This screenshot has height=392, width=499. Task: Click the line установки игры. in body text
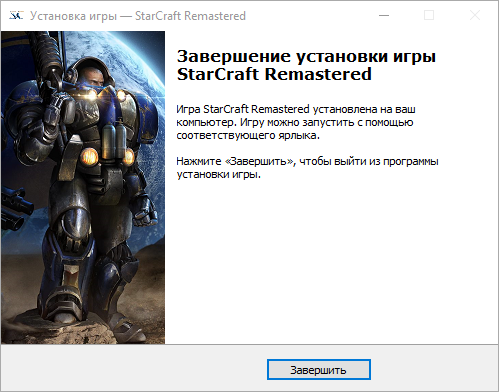[x=219, y=174]
